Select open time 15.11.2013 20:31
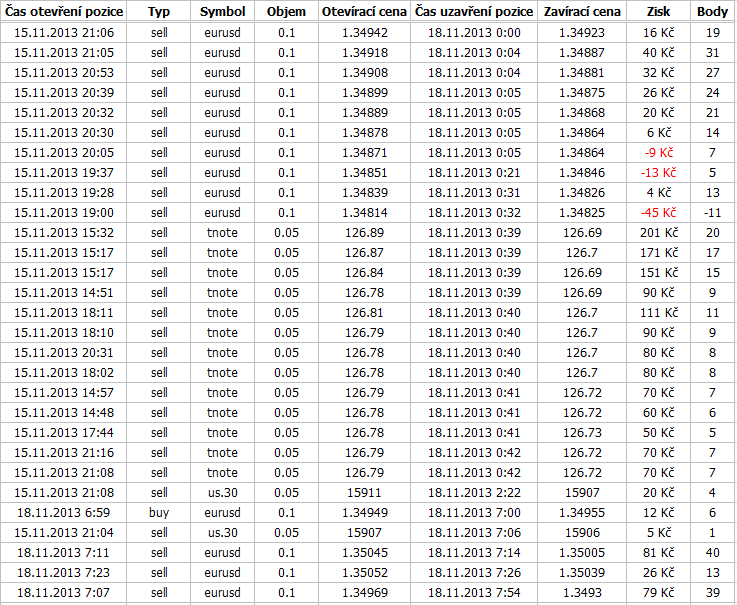 tap(64, 353)
